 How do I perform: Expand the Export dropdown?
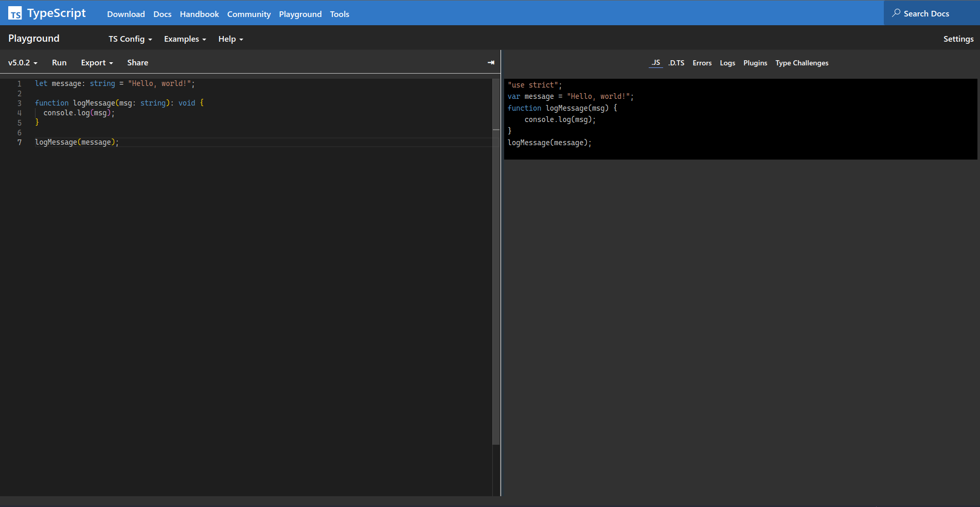coord(97,63)
